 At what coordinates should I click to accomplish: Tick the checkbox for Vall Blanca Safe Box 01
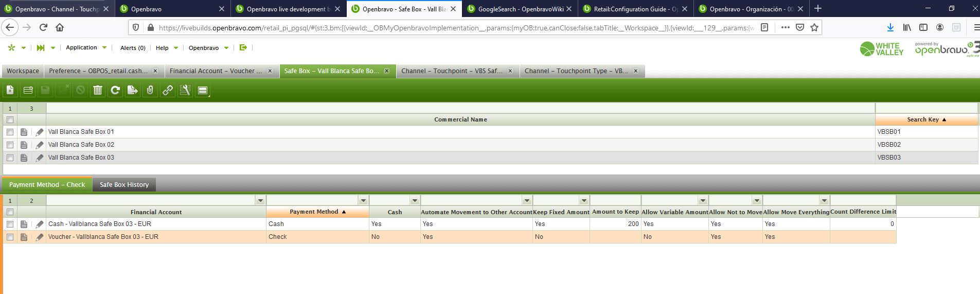[x=10, y=132]
